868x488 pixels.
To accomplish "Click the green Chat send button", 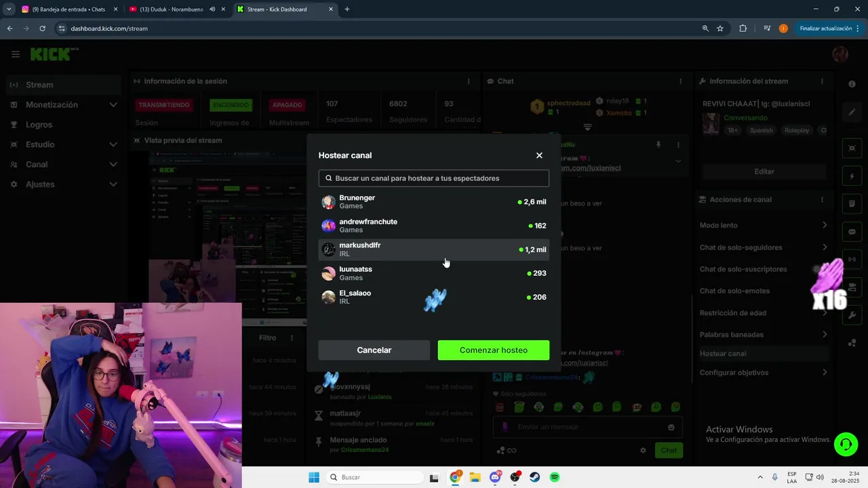I will [669, 450].
